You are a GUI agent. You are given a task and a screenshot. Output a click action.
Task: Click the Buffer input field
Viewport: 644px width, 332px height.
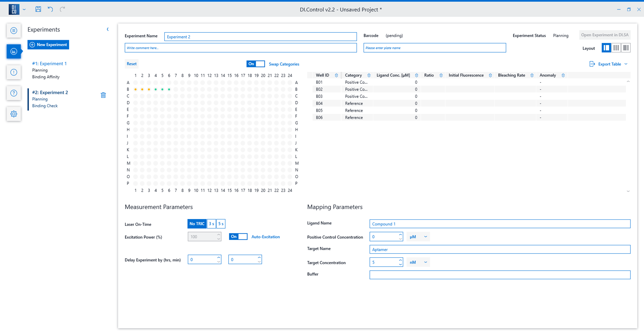[x=500, y=275]
